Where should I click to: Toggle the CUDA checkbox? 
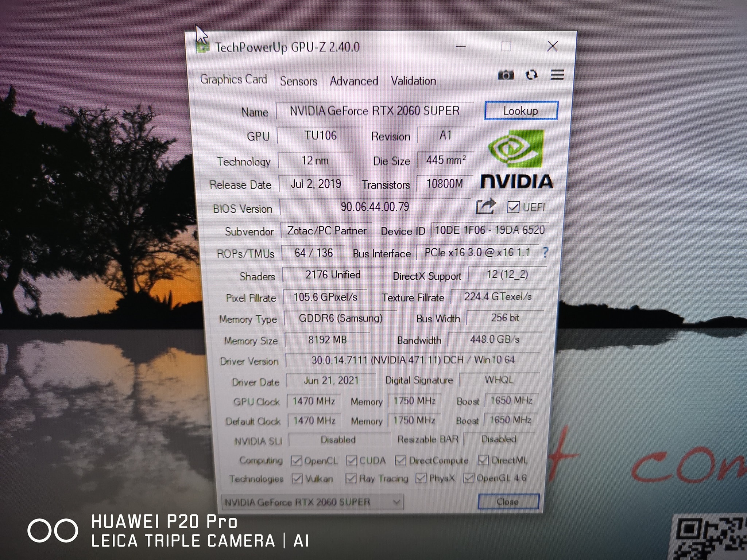tap(351, 460)
